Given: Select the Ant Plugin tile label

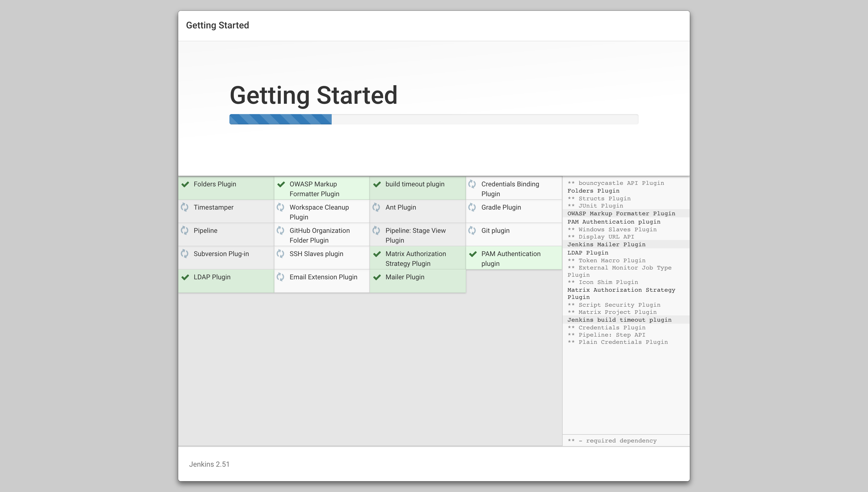Looking at the screenshot, I should (400, 208).
